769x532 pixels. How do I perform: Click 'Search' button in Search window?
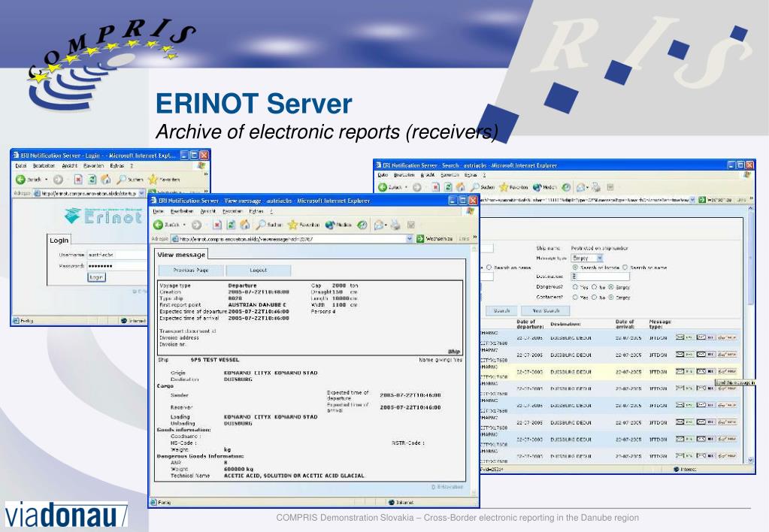coord(501,310)
